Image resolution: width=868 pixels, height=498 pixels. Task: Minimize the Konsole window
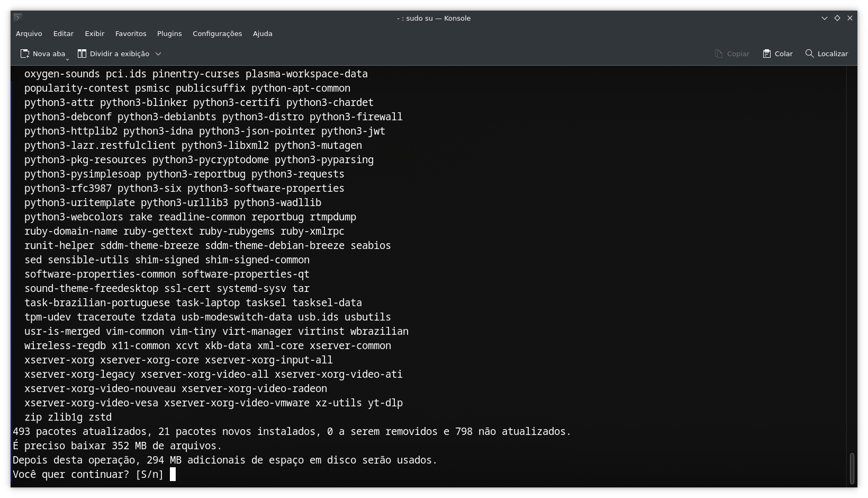click(824, 18)
